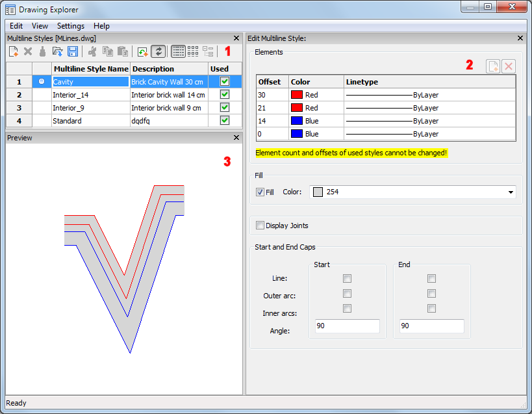Image resolution: width=532 pixels, height=414 pixels.
Task: Open the Fill Color dropdown
Action: (x=510, y=192)
